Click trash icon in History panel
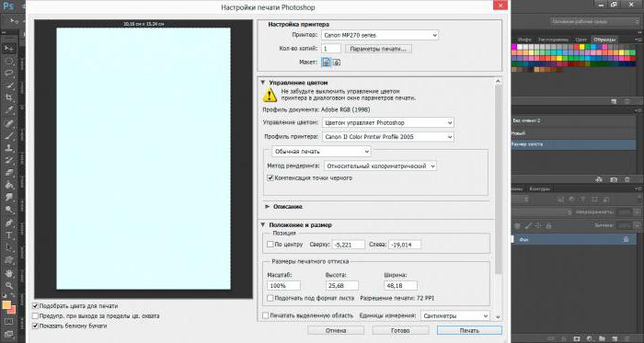The image size is (644, 343). [627, 179]
